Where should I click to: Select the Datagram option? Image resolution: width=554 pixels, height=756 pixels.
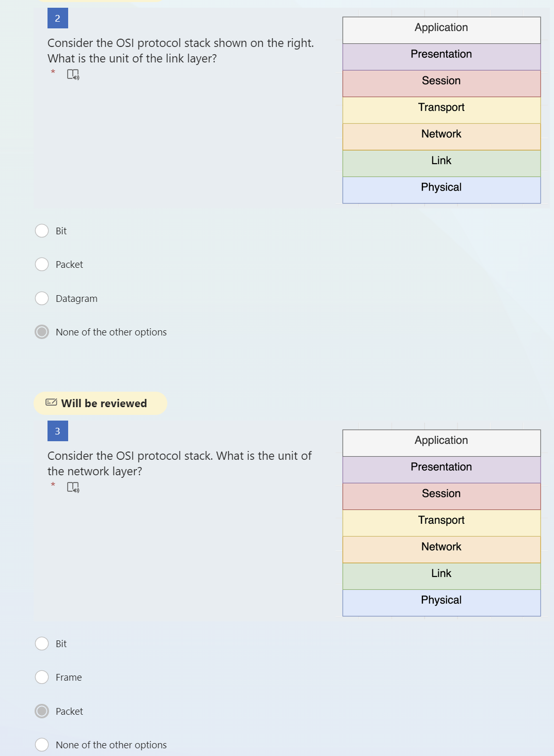click(x=41, y=298)
